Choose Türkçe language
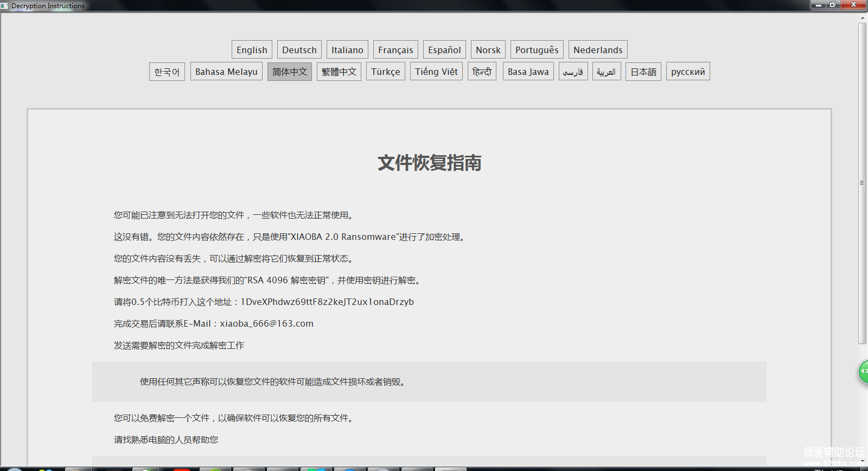Screen dimensions: 868x471 tap(385, 72)
